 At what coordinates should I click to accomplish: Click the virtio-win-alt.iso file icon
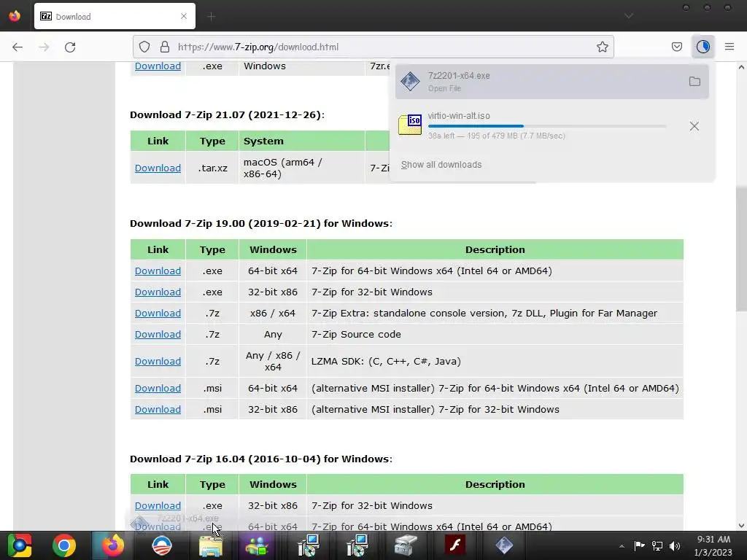tap(410, 125)
